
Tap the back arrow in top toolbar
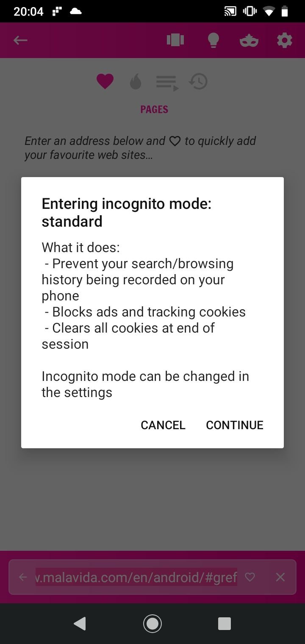point(20,40)
